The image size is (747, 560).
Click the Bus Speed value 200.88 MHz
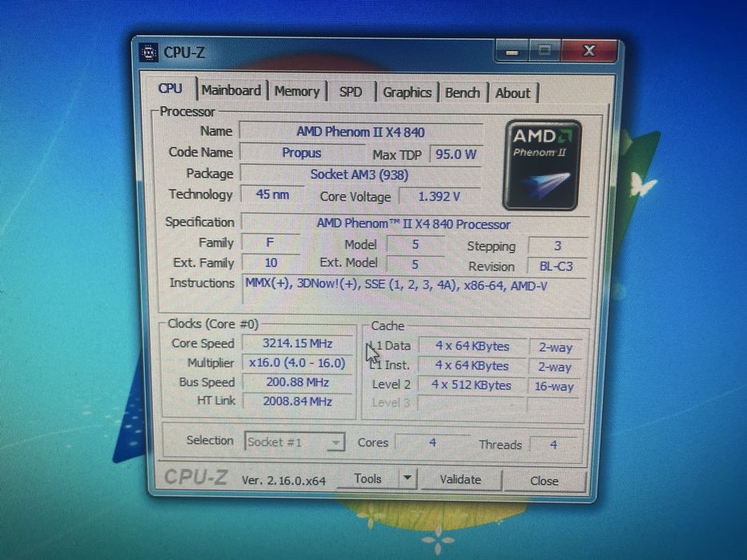[298, 382]
